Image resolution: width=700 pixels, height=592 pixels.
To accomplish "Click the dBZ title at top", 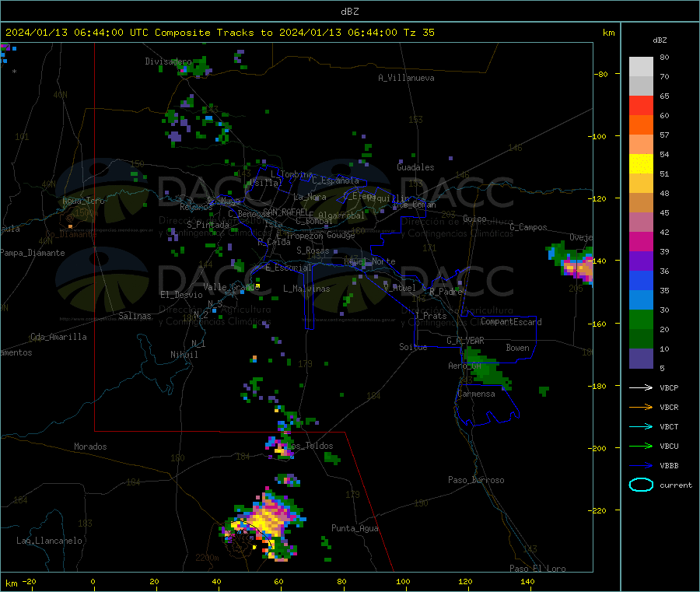I will point(349,12).
